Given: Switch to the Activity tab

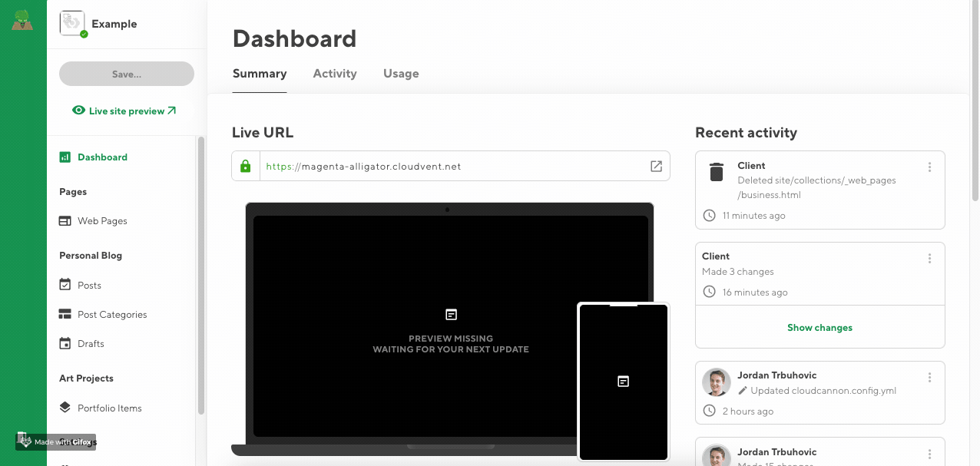Looking at the screenshot, I should click(335, 74).
